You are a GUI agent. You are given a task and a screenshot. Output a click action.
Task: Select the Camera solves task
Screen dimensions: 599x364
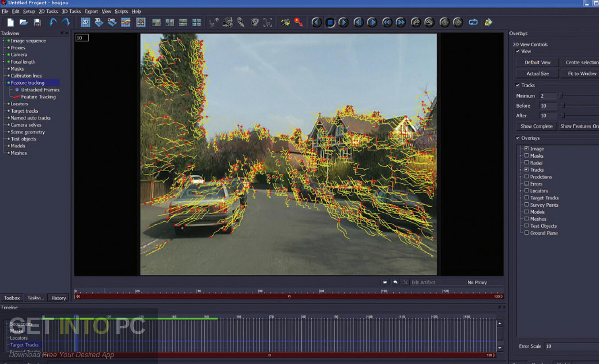(x=26, y=125)
